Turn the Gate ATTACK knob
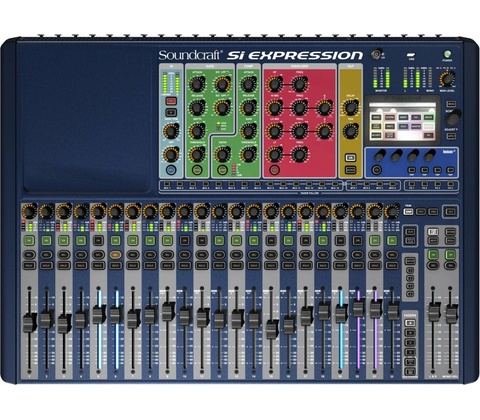Image resolution: width=480 pixels, height=420 pixels. tap(197, 84)
